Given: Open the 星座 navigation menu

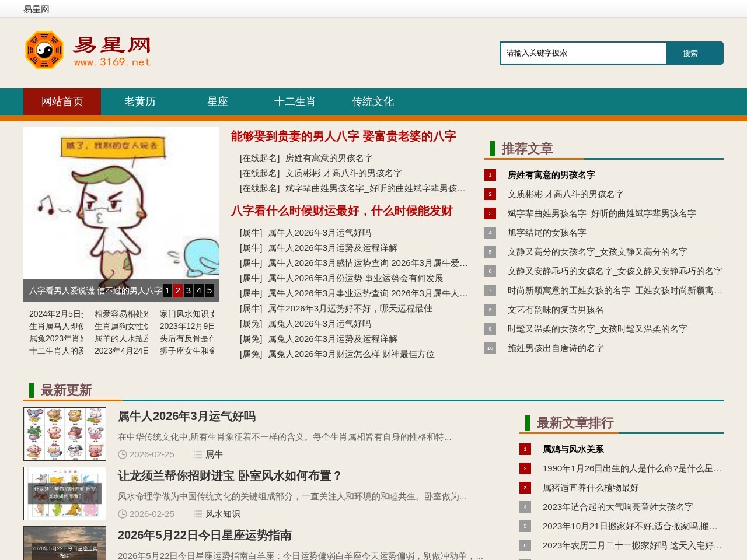Looking at the screenshot, I should tap(217, 101).
